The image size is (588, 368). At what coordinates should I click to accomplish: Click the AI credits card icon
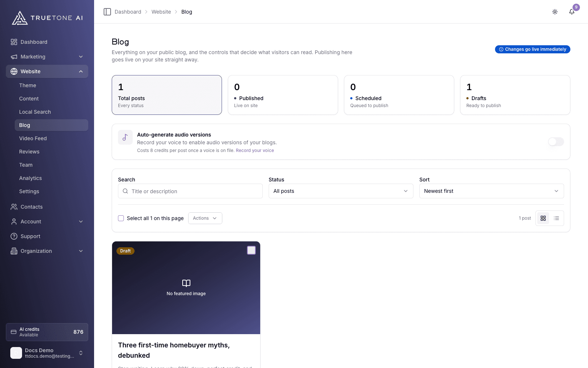tap(14, 332)
